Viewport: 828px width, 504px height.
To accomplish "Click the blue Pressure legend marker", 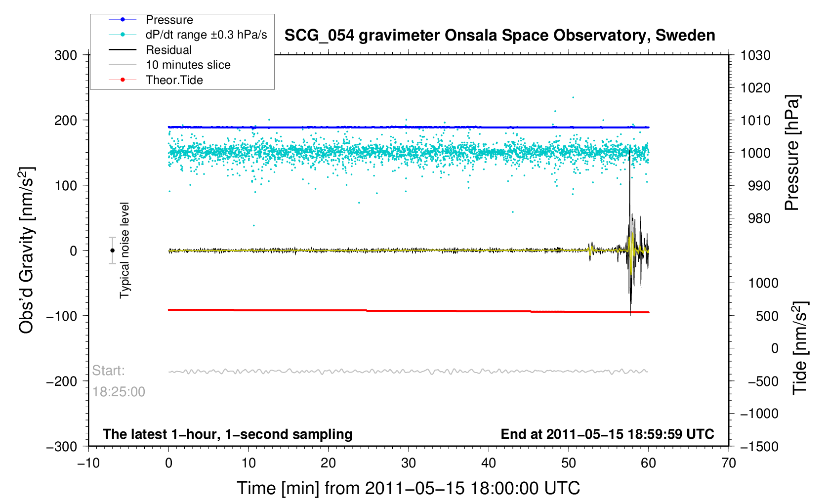I will (123, 20).
